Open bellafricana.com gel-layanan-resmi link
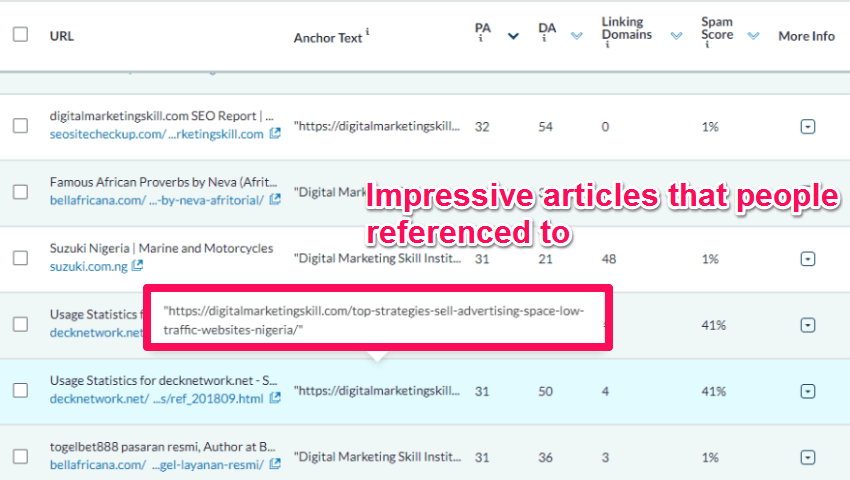Viewport: 850px width, 480px height. 157,465
